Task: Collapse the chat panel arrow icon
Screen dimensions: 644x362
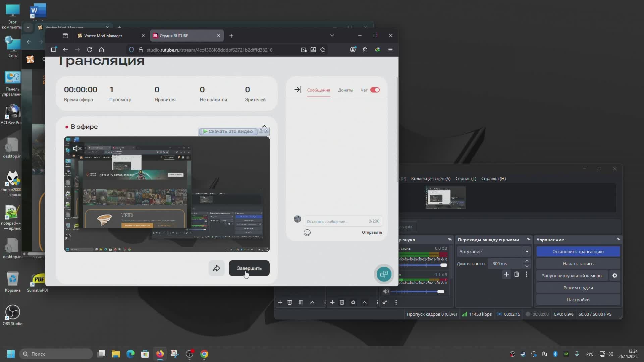Action: tap(298, 89)
